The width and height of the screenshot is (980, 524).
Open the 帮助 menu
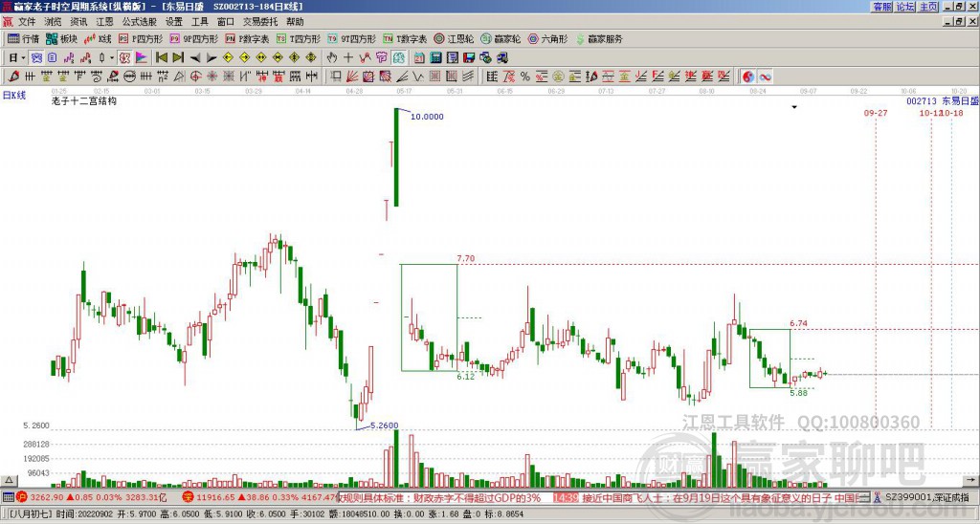tap(295, 22)
